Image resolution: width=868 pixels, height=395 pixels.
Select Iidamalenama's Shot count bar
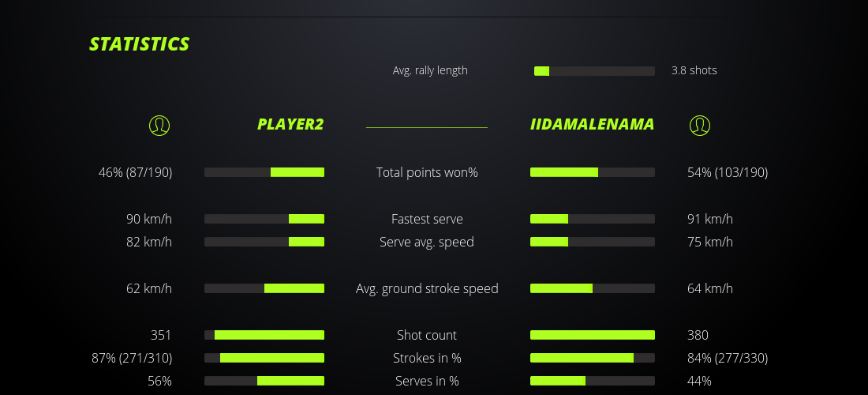click(x=593, y=335)
